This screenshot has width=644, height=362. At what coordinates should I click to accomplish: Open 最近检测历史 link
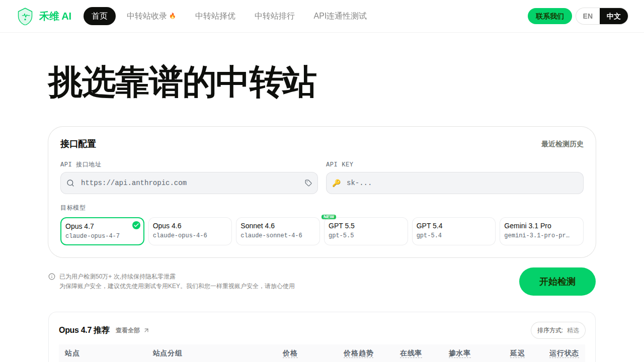(x=562, y=144)
